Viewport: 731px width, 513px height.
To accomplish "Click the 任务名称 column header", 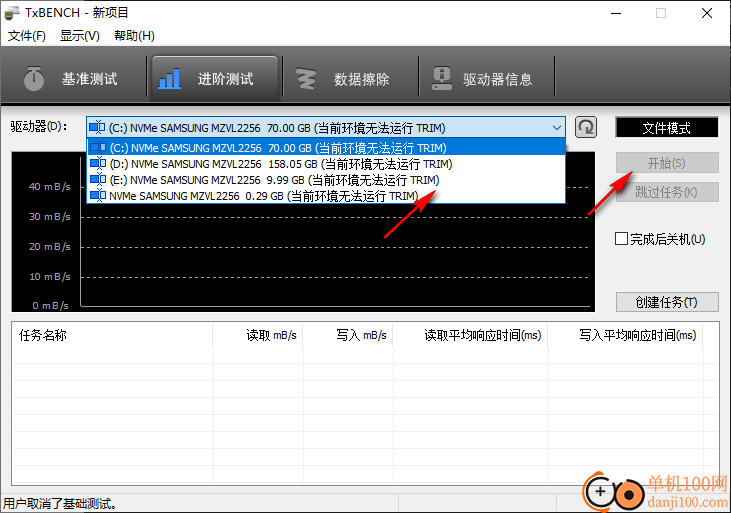I will click(x=112, y=335).
